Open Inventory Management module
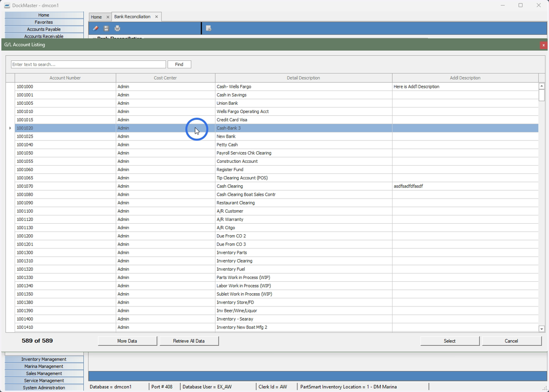The width and height of the screenshot is (549, 392). click(x=44, y=359)
